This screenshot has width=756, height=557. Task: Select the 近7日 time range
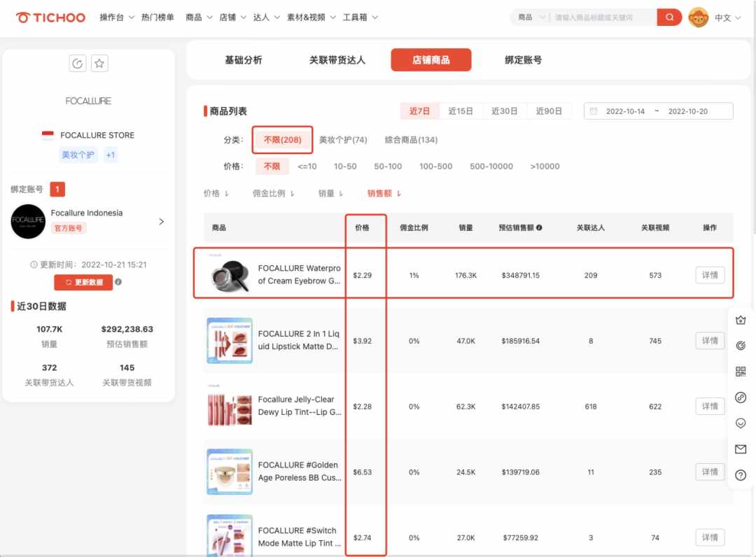(x=419, y=111)
